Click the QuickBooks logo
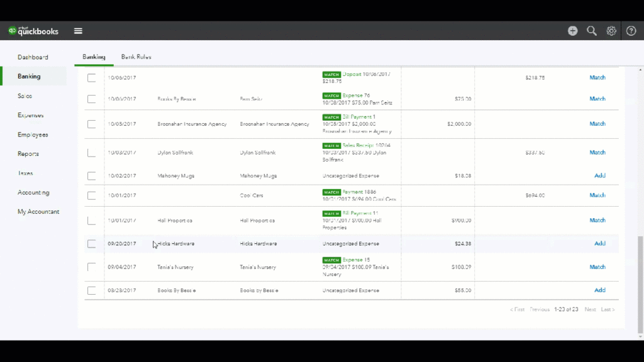The image size is (644, 362). pos(33,30)
